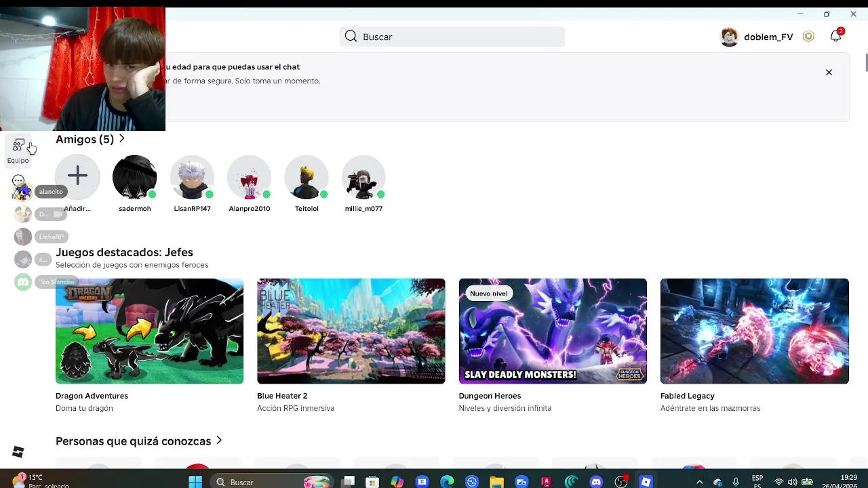868x488 pixels.
Task: Click the page vertical scrollbar
Action: pos(866,62)
